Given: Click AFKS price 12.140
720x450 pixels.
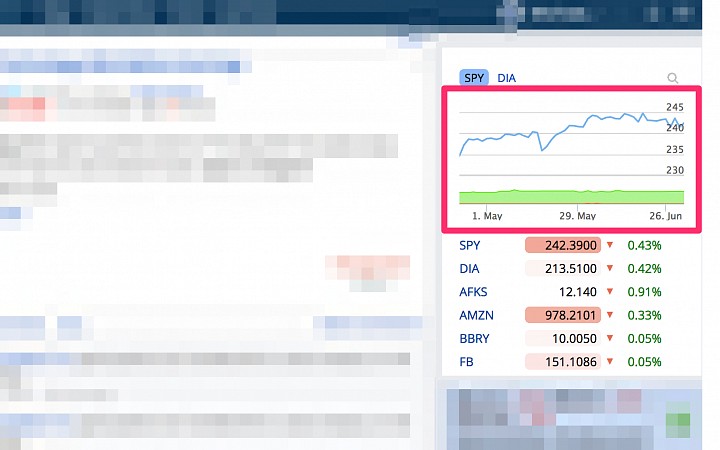Looking at the screenshot, I should (577, 292).
